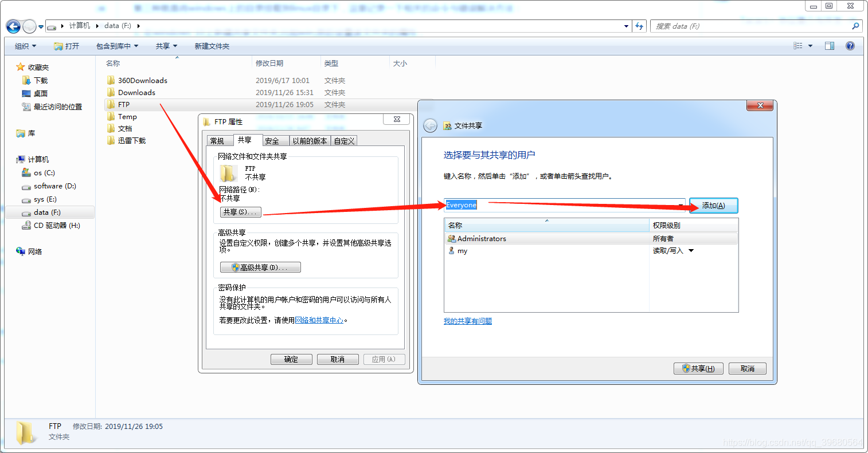Click the 打开 toolbar button
Image resolution: width=868 pixels, height=453 pixels.
click(x=67, y=46)
